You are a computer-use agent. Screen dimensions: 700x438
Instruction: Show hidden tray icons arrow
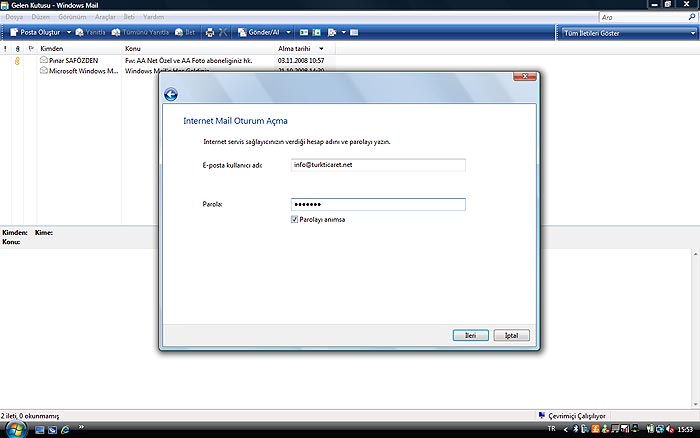pyautogui.click(x=566, y=429)
